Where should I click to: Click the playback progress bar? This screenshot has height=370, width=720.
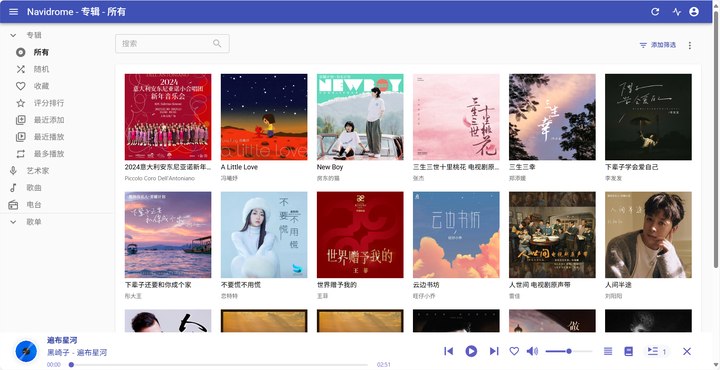[x=219, y=364]
